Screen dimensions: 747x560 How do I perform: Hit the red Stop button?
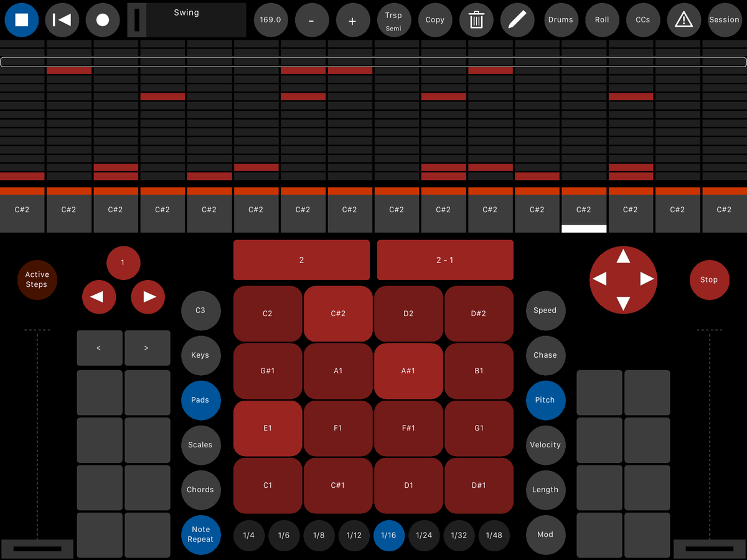[x=709, y=279]
